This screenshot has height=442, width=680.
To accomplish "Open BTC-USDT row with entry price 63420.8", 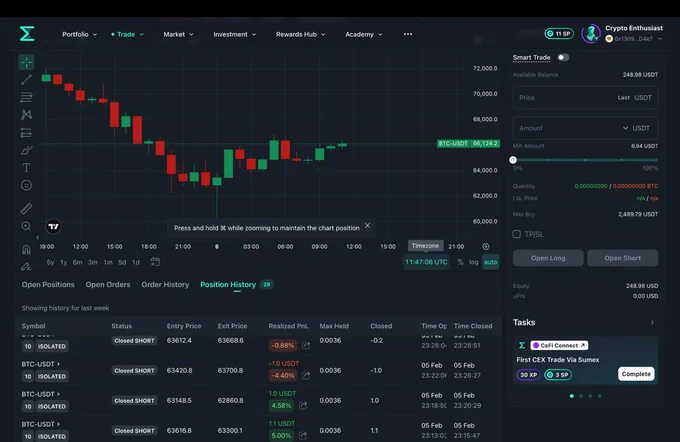I will [258, 370].
